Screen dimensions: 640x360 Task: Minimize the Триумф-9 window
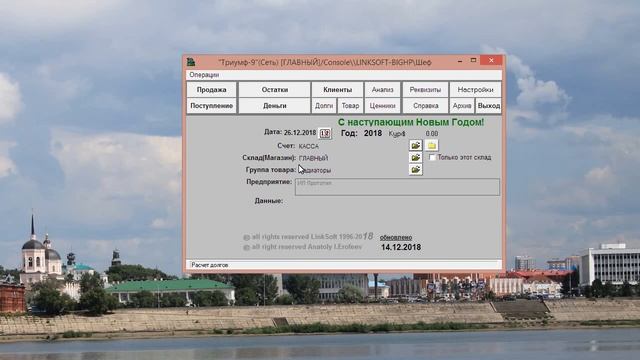click(460, 61)
